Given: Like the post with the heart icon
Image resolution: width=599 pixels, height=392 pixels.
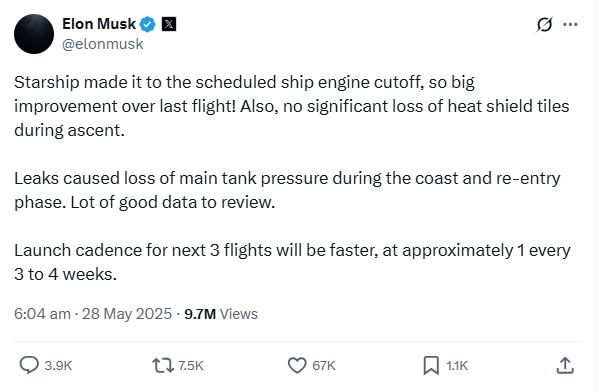Looking at the screenshot, I should (297, 365).
